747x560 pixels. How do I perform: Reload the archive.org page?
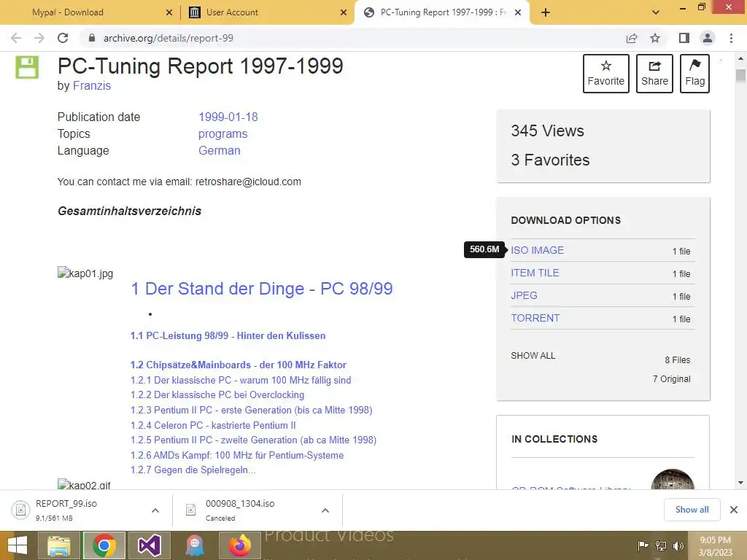[x=63, y=38]
